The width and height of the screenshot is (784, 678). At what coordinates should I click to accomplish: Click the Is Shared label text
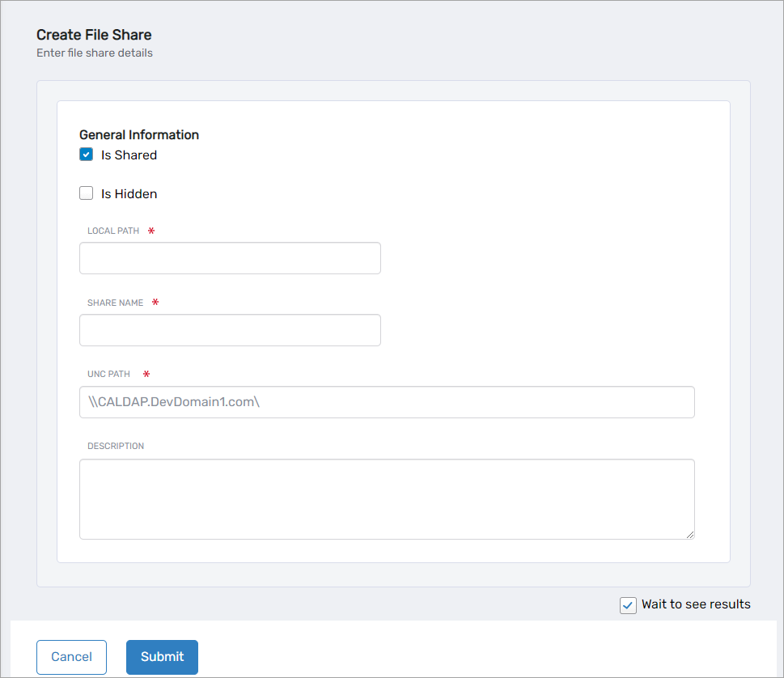tap(129, 155)
